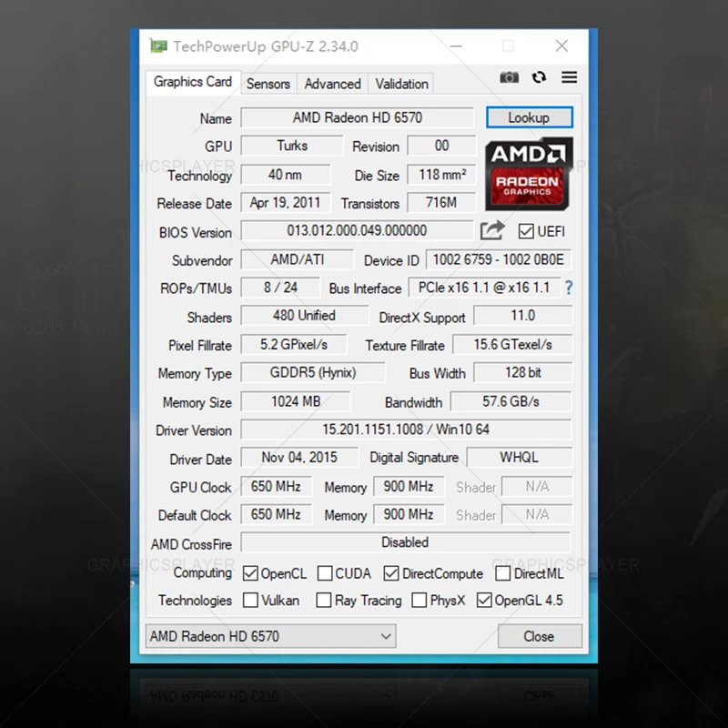This screenshot has height=728, width=728.
Task: Toggle the OpenGL 4.5 checkbox
Action: pyautogui.click(x=484, y=600)
